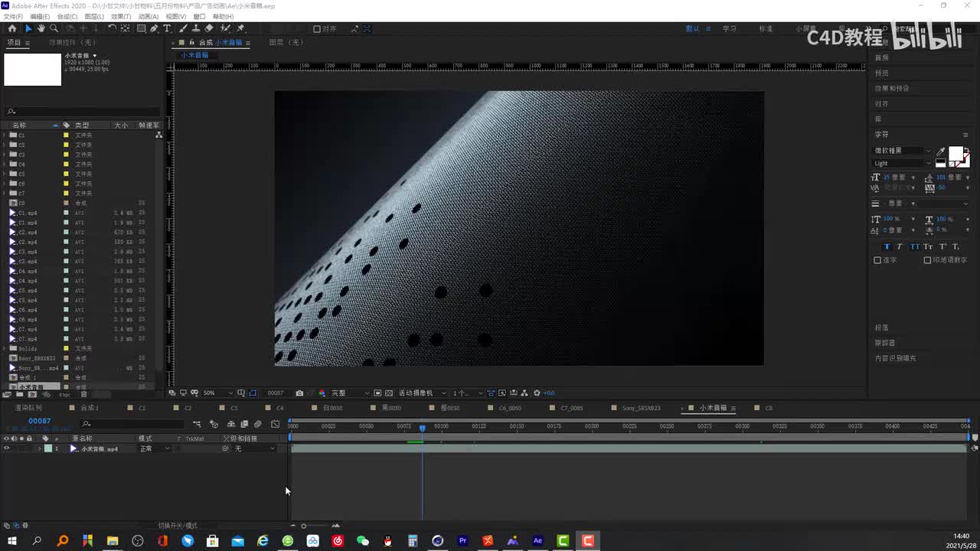
Task: Click the Home icon in toolbar
Action: pos(11,28)
